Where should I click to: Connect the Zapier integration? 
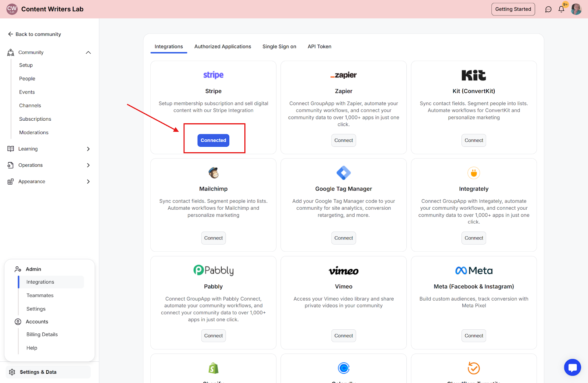click(x=344, y=141)
